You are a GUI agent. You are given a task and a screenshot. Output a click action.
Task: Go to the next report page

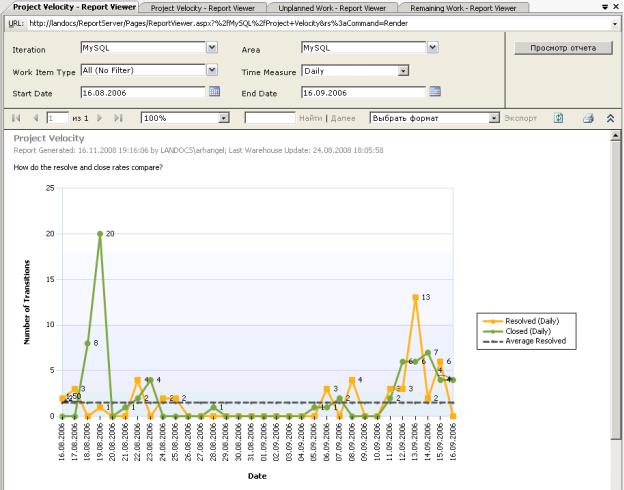101,118
